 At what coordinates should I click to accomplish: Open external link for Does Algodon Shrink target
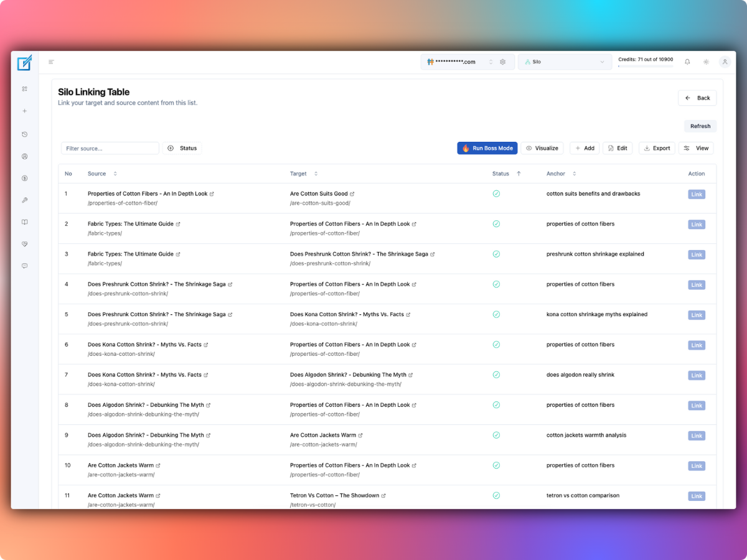pos(411,375)
